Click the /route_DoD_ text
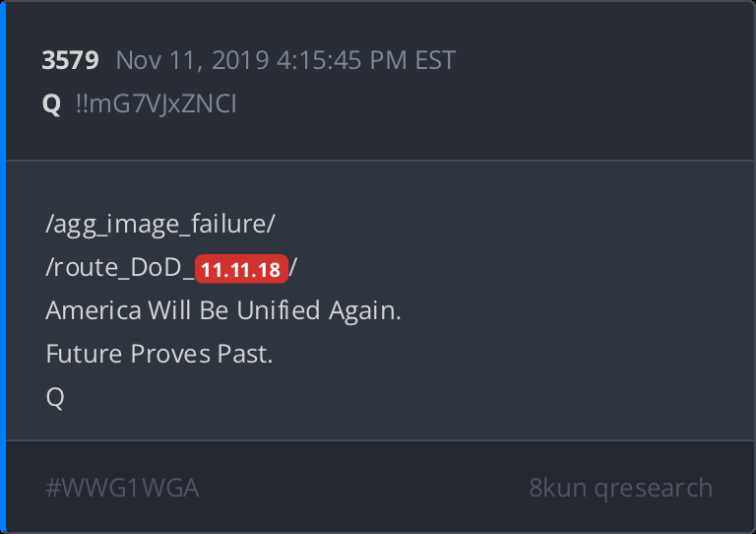This screenshot has height=534, width=756. pyautogui.click(x=119, y=268)
